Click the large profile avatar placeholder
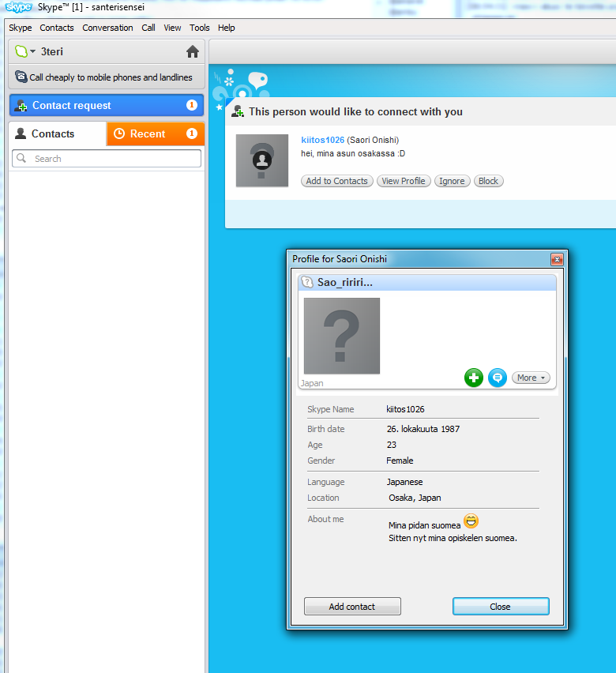Viewport: 616px width, 673px height. click(342, 336)
